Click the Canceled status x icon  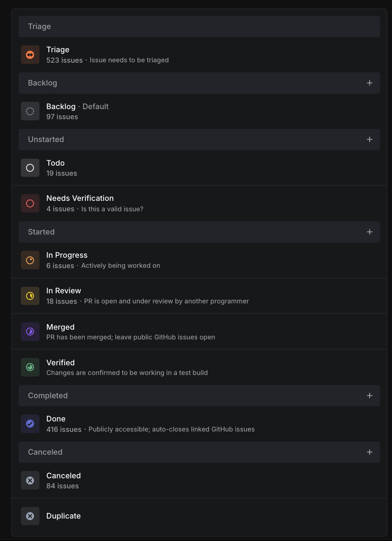point(30,481)
